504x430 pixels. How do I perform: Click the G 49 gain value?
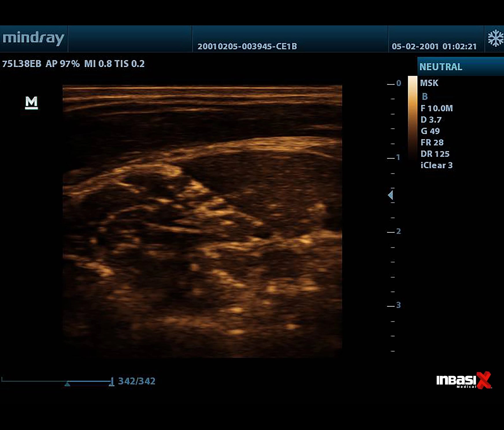430,131
